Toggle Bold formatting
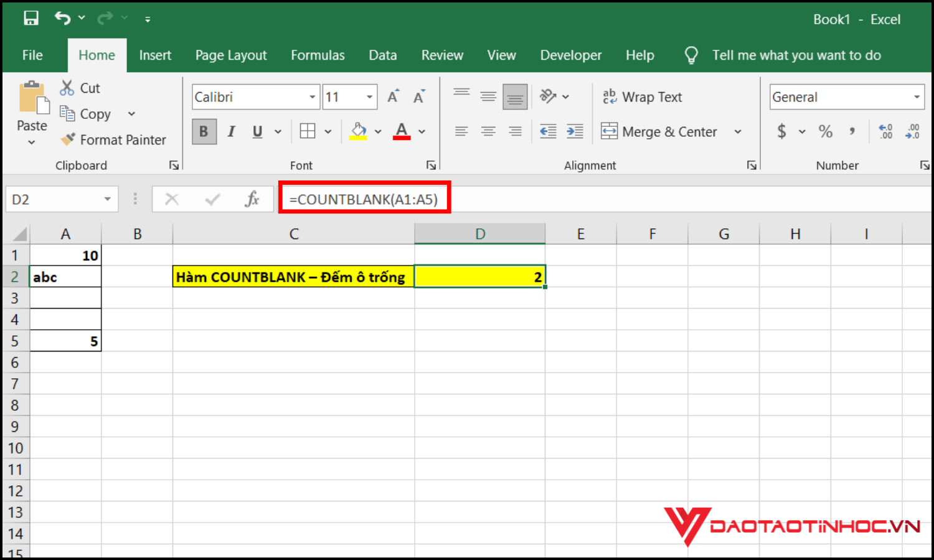 click(x=204, y=131)
